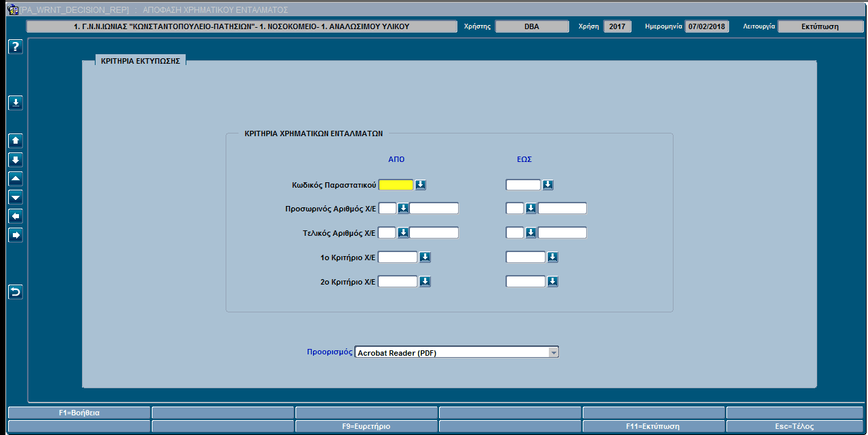
Task: Click the sidebar up triangle icon
Action: click(16, 179)
